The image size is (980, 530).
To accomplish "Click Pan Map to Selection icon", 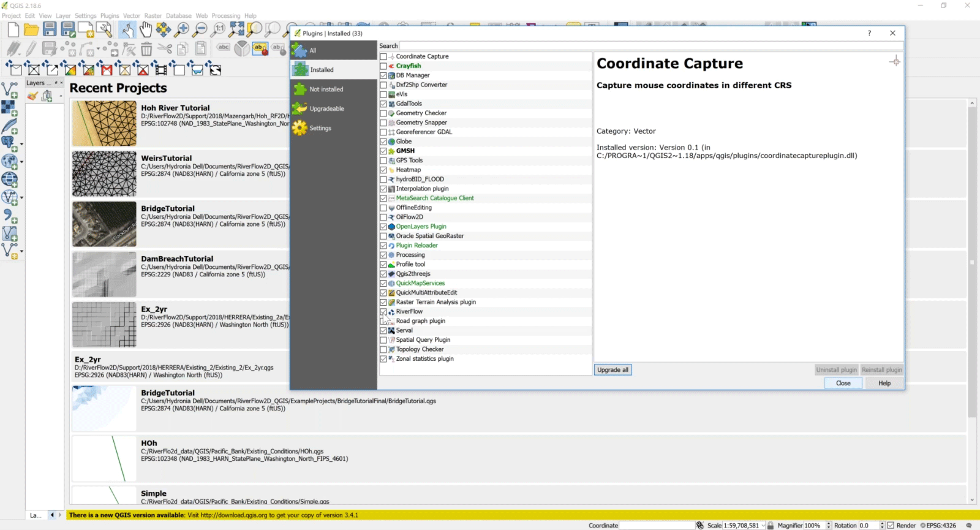I will pos(164,29).
